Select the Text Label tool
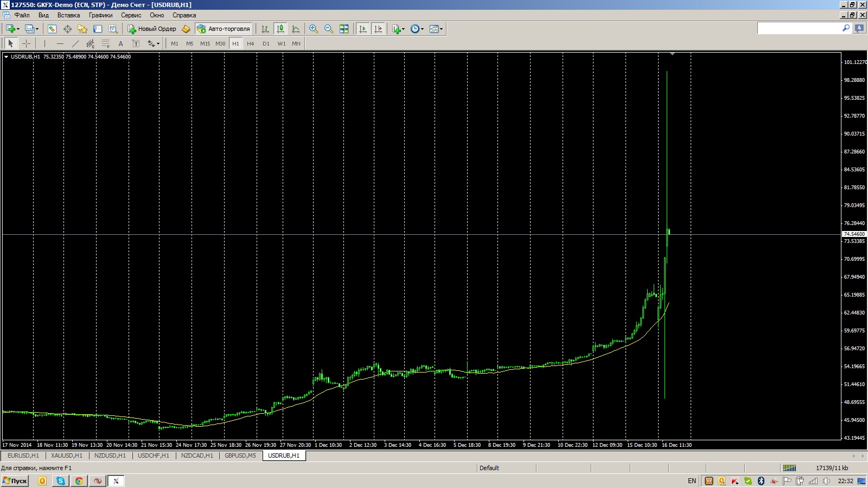The width and height of the screenshot is (868, 488). click(136, 43)
